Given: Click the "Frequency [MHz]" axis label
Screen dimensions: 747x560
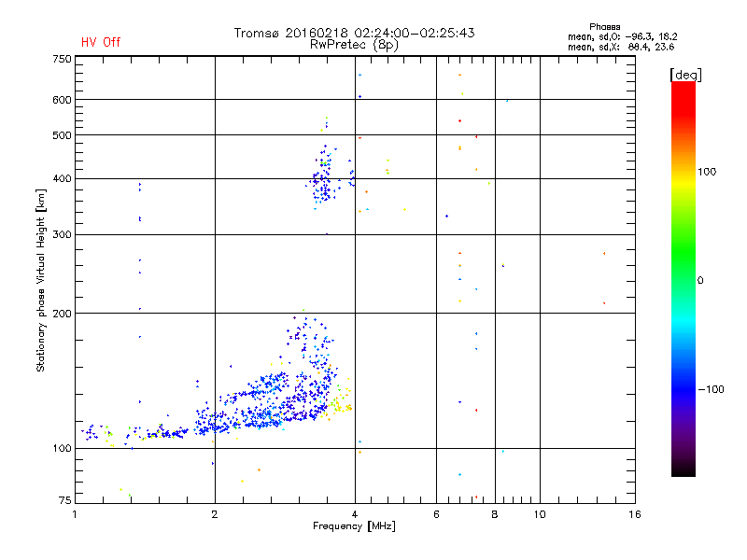Looking at the screenshot, I should pos(354,526).
